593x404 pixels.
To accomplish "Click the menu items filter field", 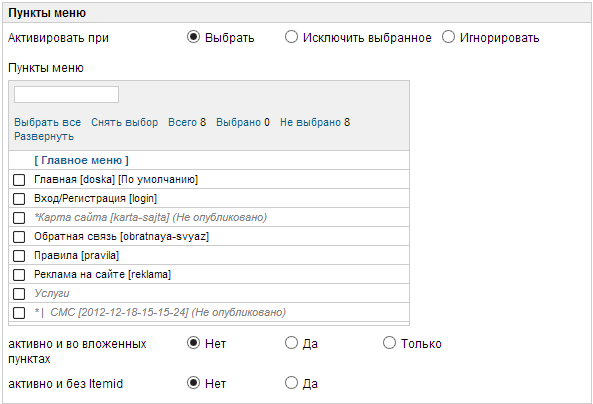I will 67,95.
